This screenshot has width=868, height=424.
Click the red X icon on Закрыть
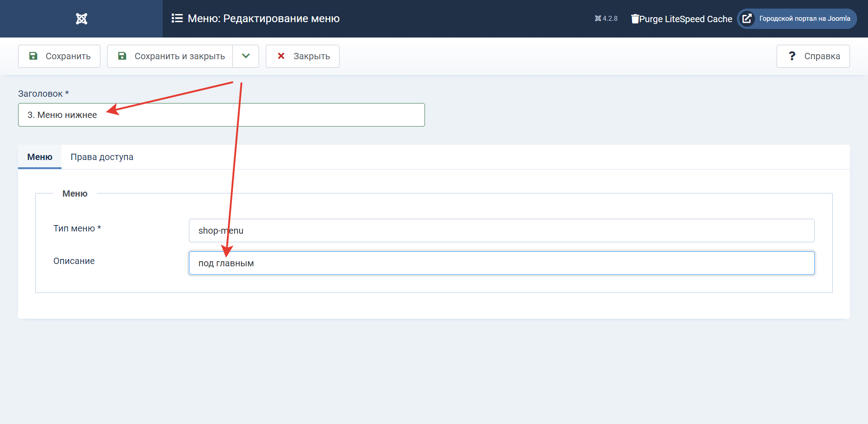click(x=281, y=56)
